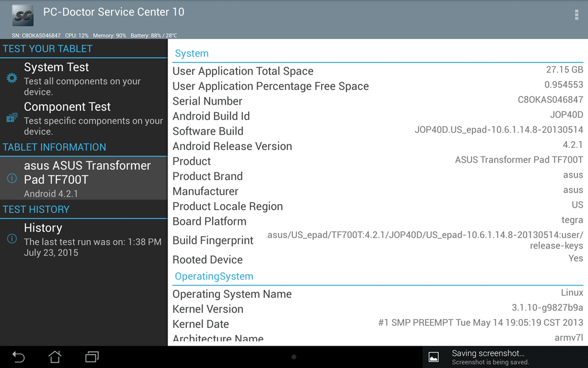Screen dimensions: 588x368
Task: Click the Battery: 88% / 28°C indicator
Action: (154, 36)
